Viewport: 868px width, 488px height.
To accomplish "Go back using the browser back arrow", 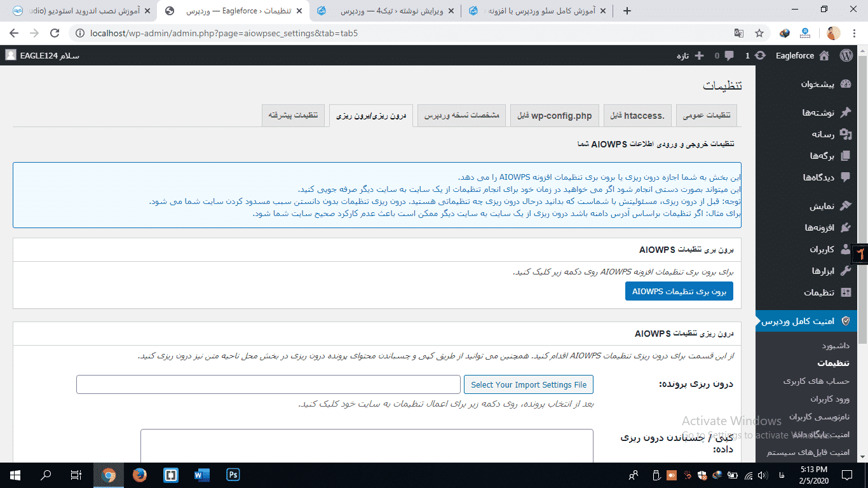I will click(x=14, y=33).
